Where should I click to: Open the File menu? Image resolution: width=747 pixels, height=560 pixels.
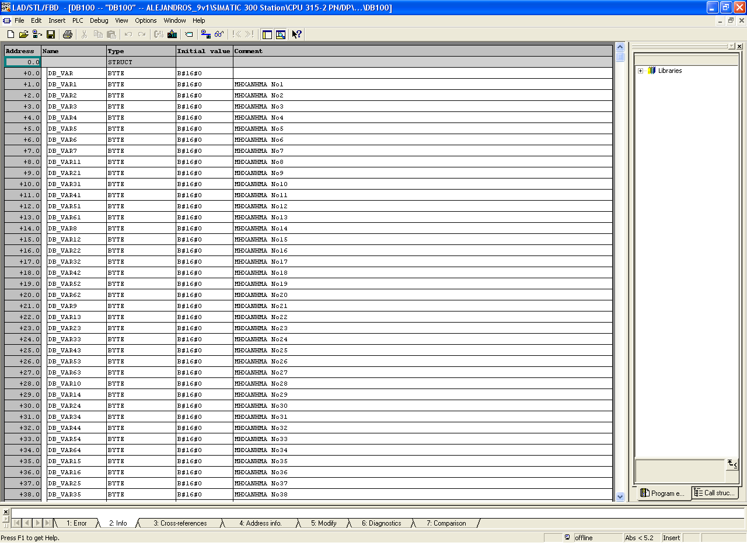pyautogui.click(x=19, y=20)
